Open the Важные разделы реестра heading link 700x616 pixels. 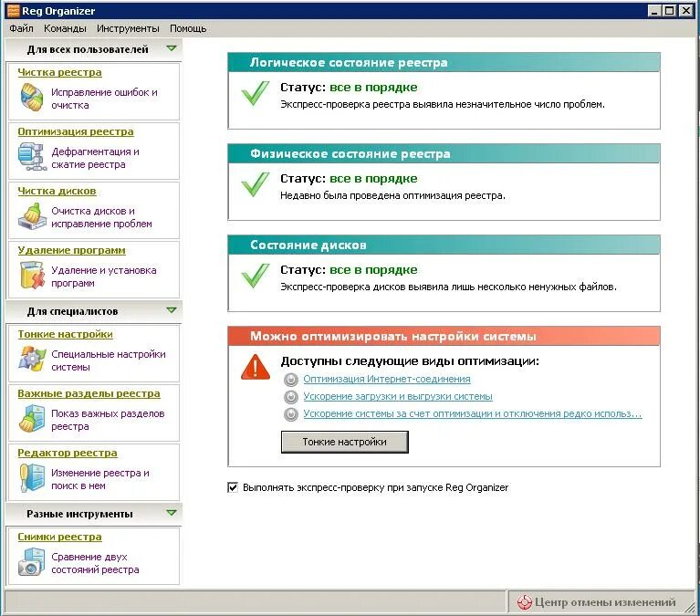coord(89,393)
